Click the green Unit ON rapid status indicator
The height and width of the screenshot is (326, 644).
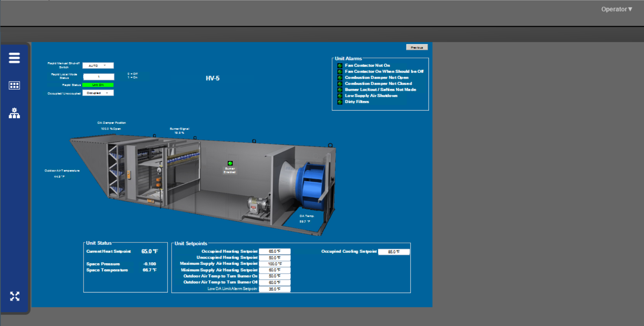coord(98,85)
